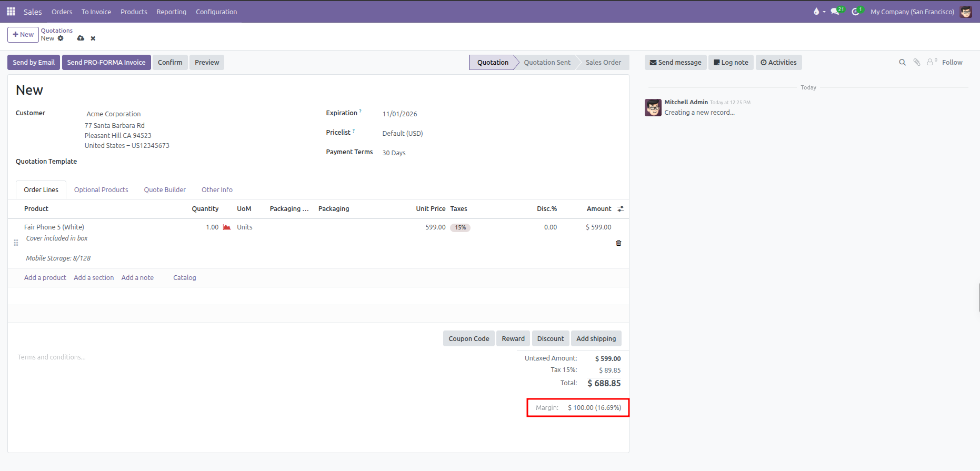Select the Quotation Sent status stage
The image size is (980, 471).
pos(547,63)
